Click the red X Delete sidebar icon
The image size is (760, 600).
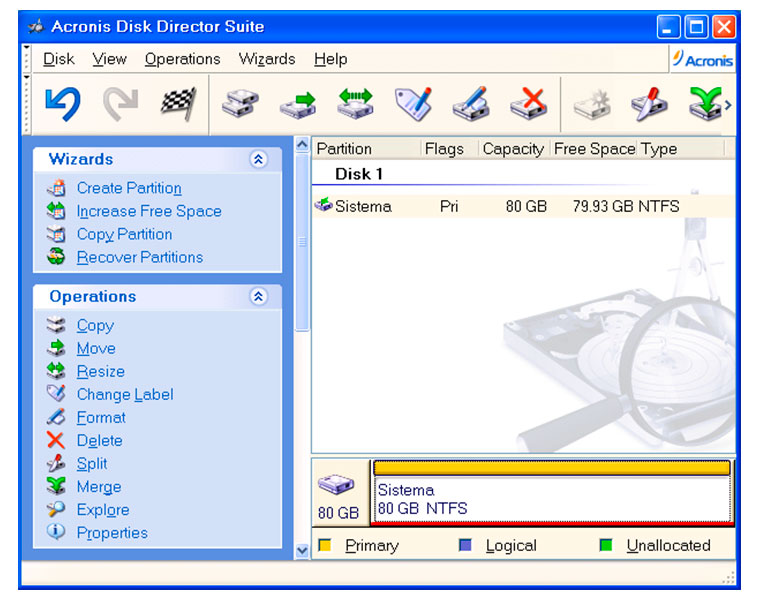click(56, 440)
